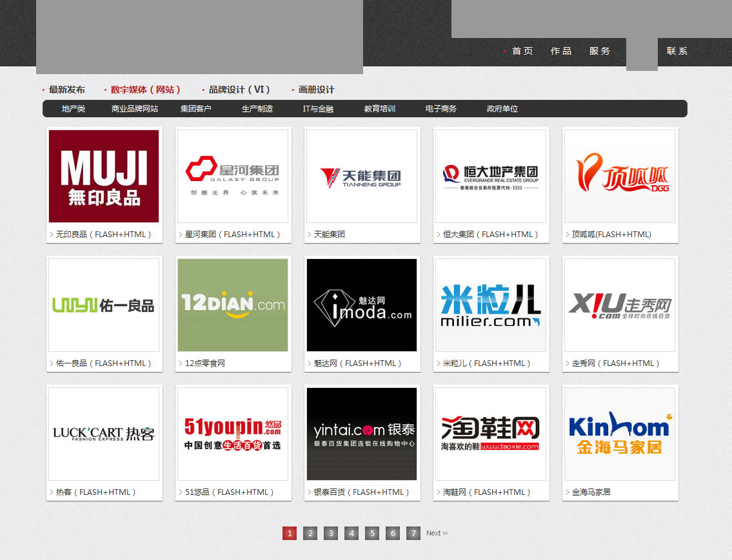This screenshot has height=560, width=732.
Task: Click the 天能集团 caption link
Action: [329, 234]
